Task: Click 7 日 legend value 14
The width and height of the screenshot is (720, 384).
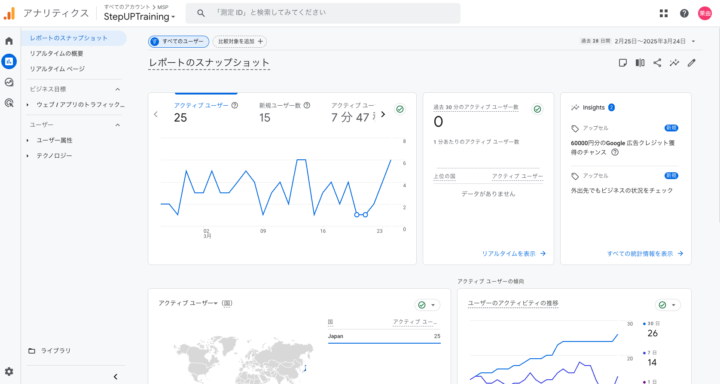Action: (652, 362)
